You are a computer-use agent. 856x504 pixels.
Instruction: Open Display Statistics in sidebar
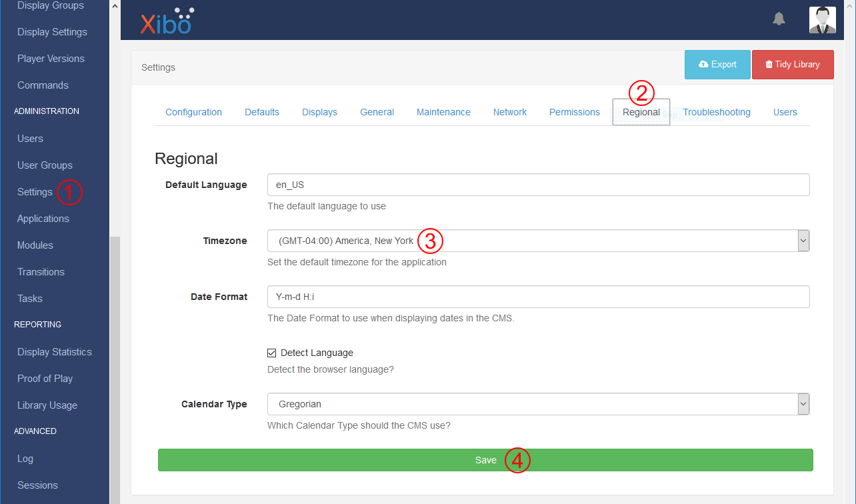[55, 352]
